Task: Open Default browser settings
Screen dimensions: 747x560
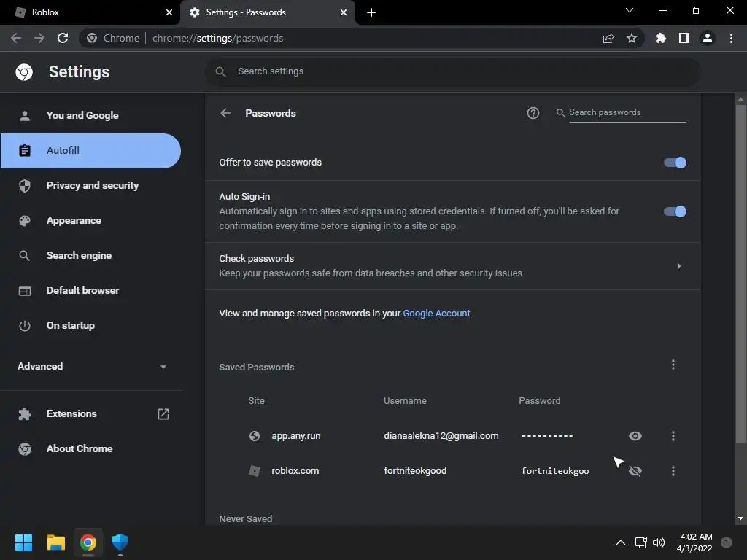Action: [90, 290]
